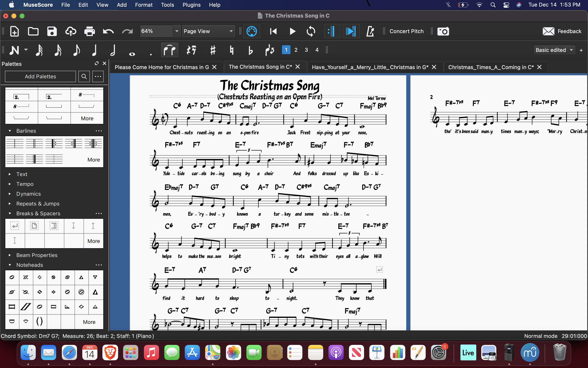The height and width of the screenshot is (368, 588).
Task: Upload score to cloud via cloud icon
Action: pyautogui.click(x=71, y=31)
